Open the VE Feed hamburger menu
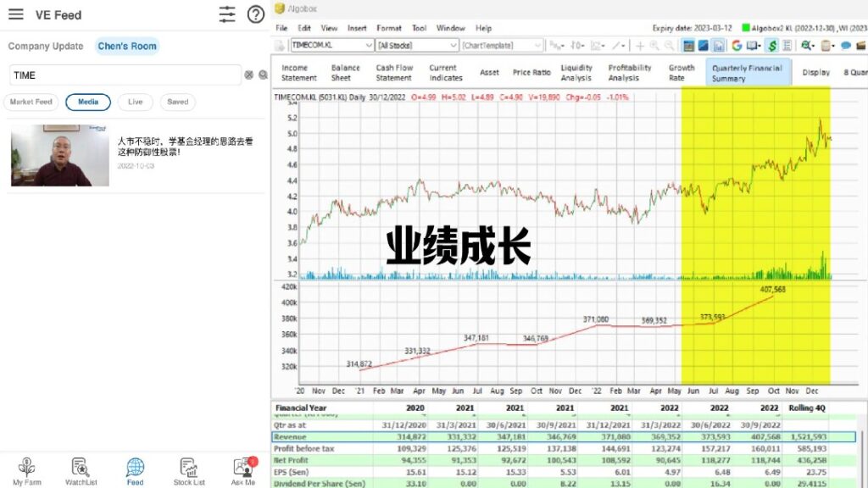Viewport: 868px width, 488px height. [x=16, y=14]
